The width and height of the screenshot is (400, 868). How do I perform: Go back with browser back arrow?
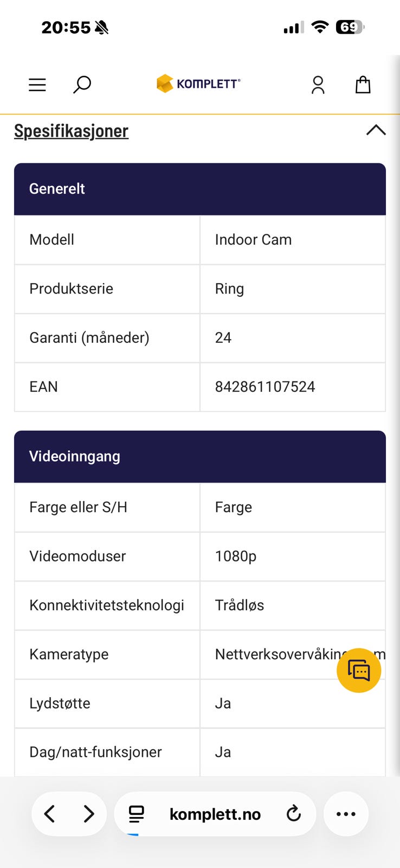click(49, 814)
